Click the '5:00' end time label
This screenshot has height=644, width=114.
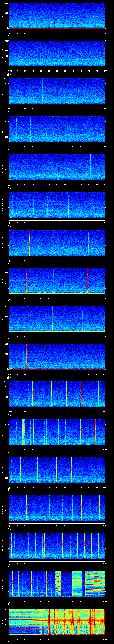pyautogui.click(x=105, y=184)
